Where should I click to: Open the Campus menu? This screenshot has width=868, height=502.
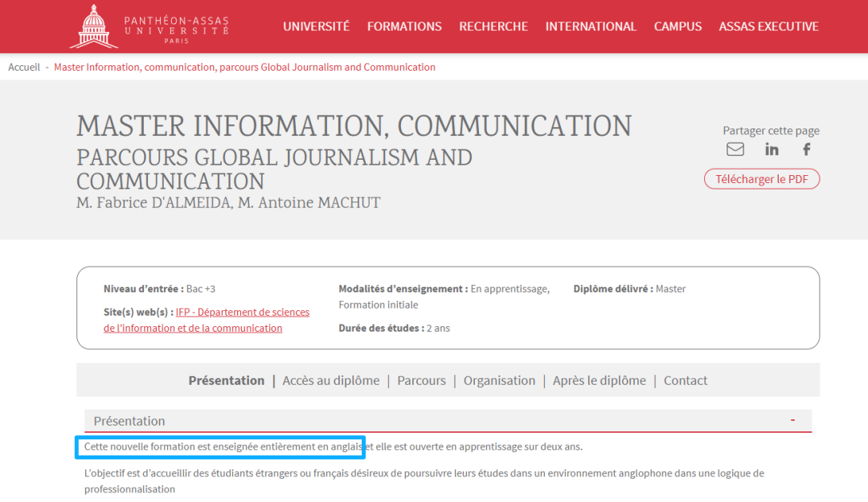[x=678, y=27]
